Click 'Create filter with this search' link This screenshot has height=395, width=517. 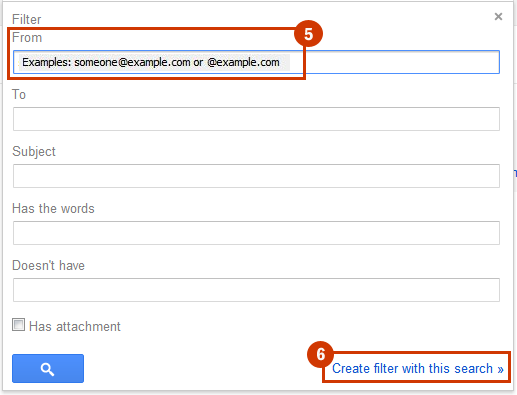coord(418,369)
